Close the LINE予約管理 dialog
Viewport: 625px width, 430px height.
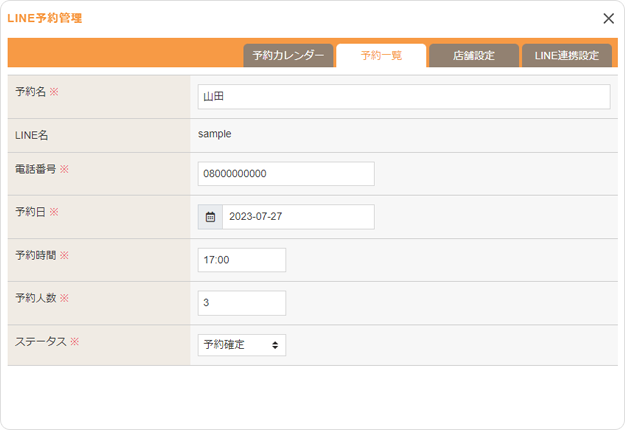coord(608,18)
